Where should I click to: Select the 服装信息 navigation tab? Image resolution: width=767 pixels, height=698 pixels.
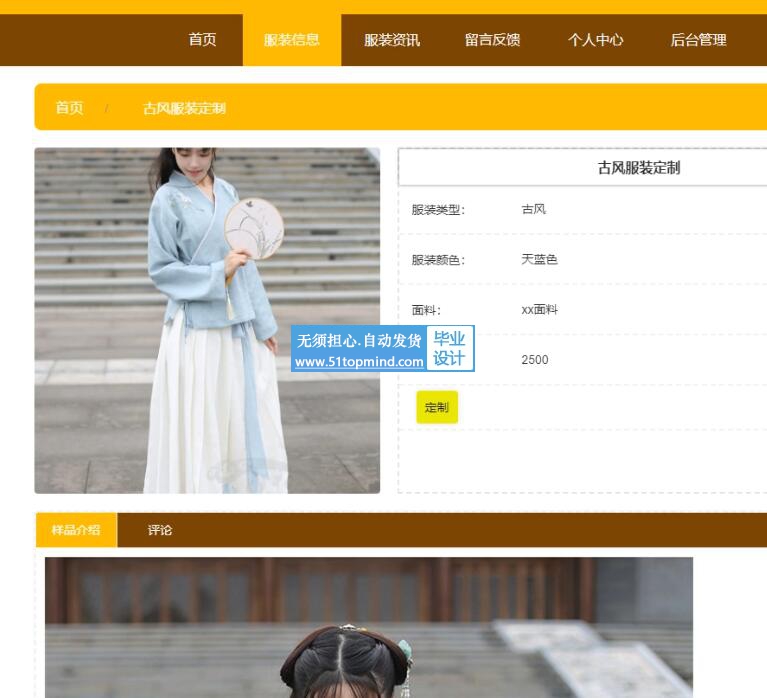tap(292, 40)
